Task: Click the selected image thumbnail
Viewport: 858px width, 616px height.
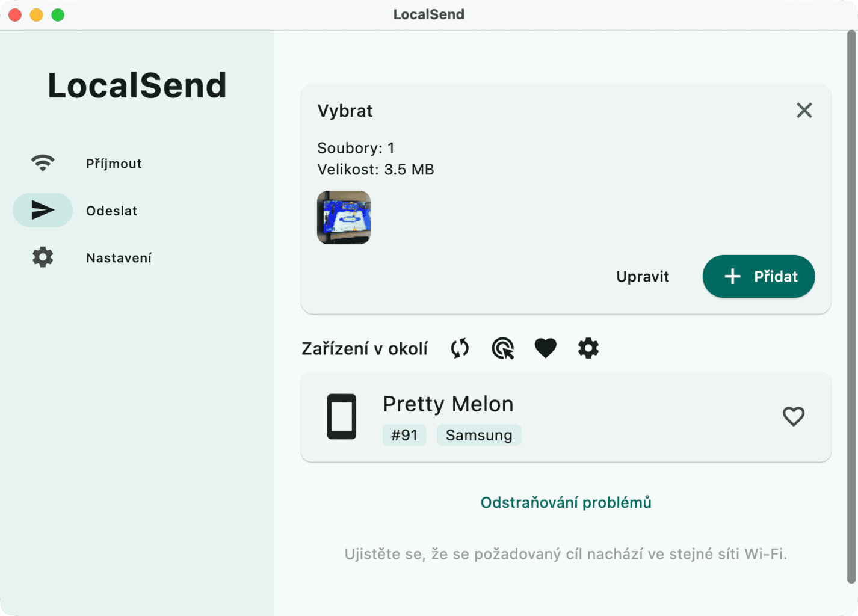Action: tap(344, 217)
